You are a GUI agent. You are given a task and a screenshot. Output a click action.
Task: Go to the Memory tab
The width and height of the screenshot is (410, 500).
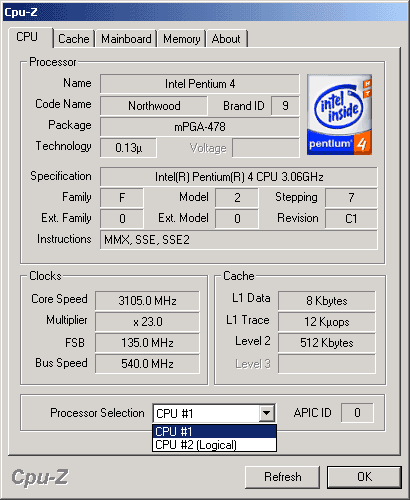tap(181, 39)
